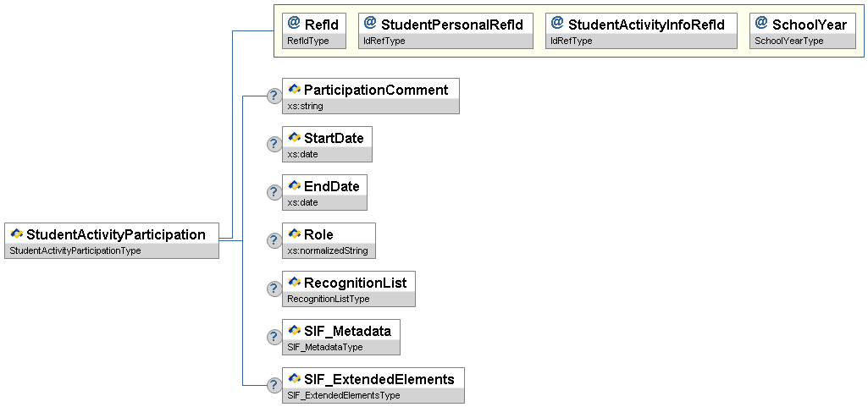This screenshot has width=868, height=407.
Task: Open the StudentActivityParticipation root element
Action: point(116,234)
